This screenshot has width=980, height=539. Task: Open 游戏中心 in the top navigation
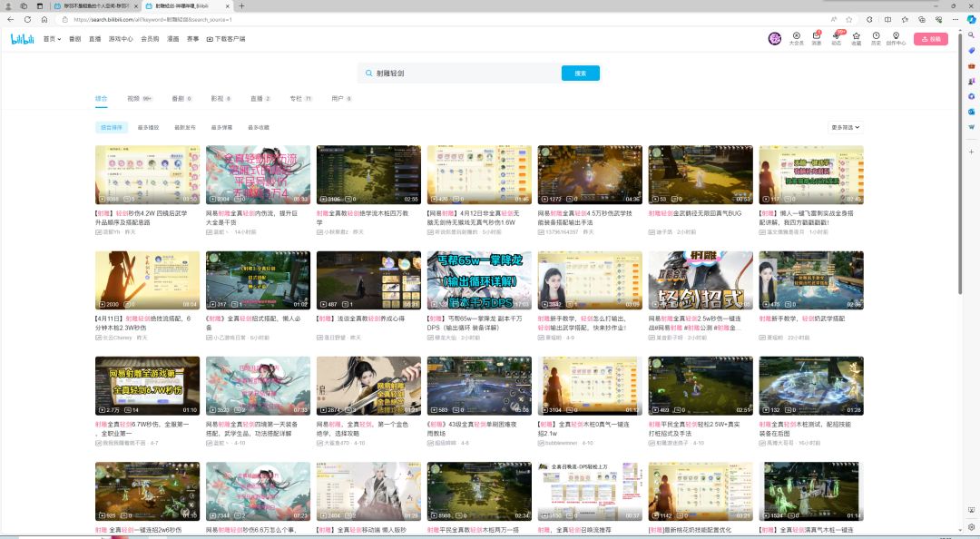point(121,39)
